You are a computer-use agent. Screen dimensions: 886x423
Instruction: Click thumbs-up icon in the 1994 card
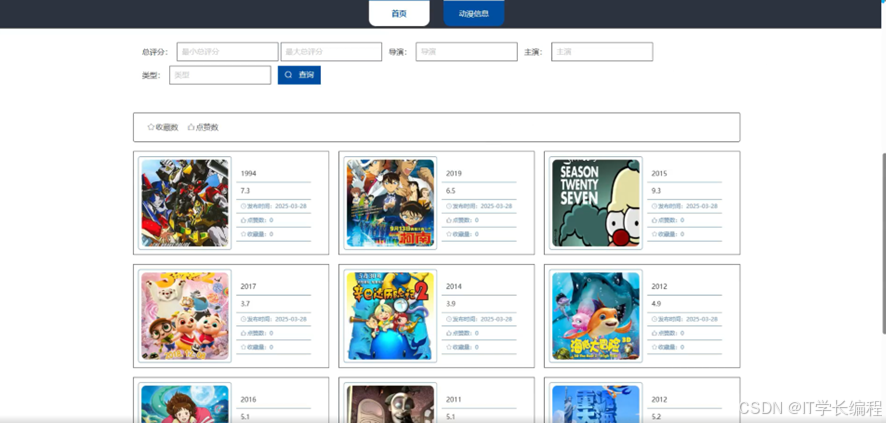click(244, 220)
